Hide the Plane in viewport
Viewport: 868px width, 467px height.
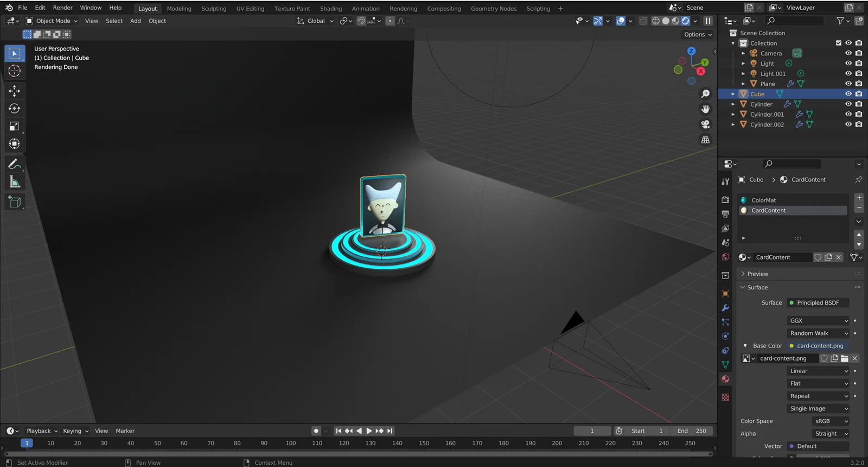(x=848, y=84)
